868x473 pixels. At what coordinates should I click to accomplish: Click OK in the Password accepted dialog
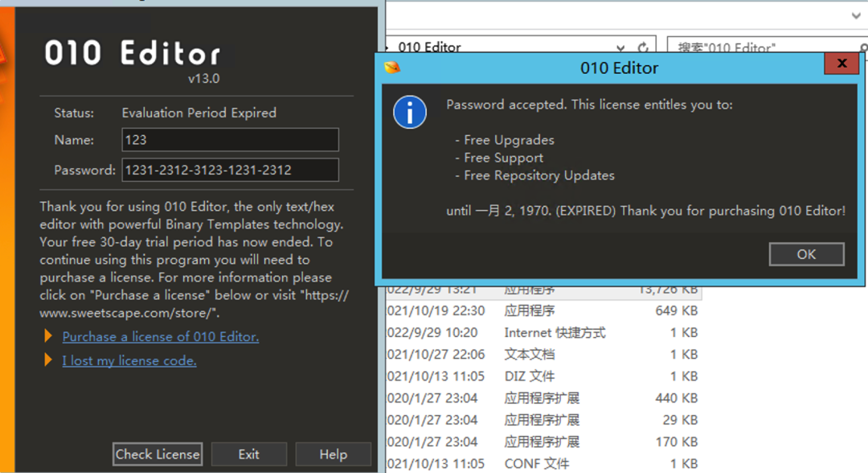point(806,254)
